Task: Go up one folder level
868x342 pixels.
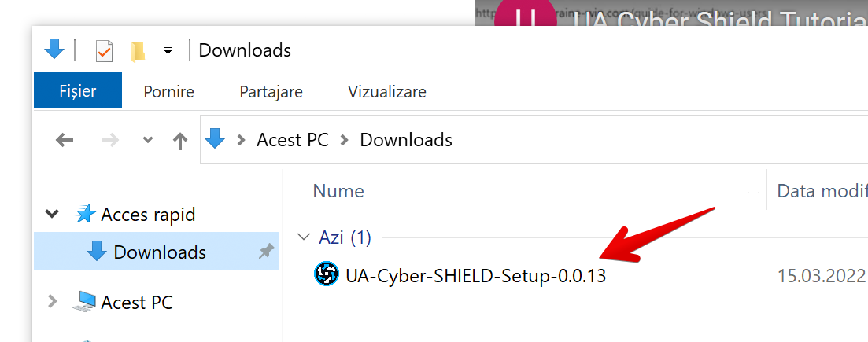Action: click(180, 141)
